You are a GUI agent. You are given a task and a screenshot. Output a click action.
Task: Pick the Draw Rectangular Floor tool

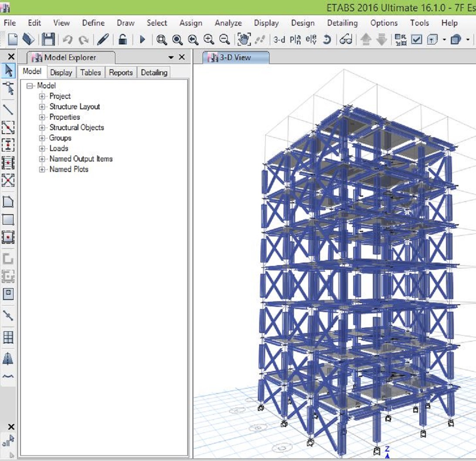8,220
